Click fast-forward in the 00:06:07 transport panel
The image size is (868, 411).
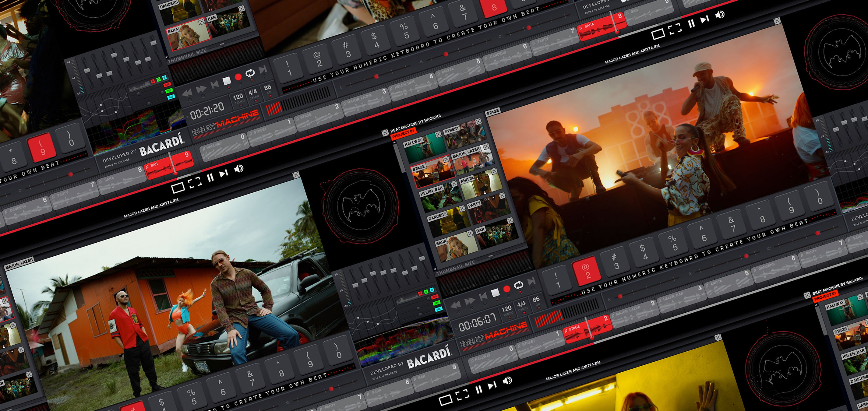tap(470, 301)
